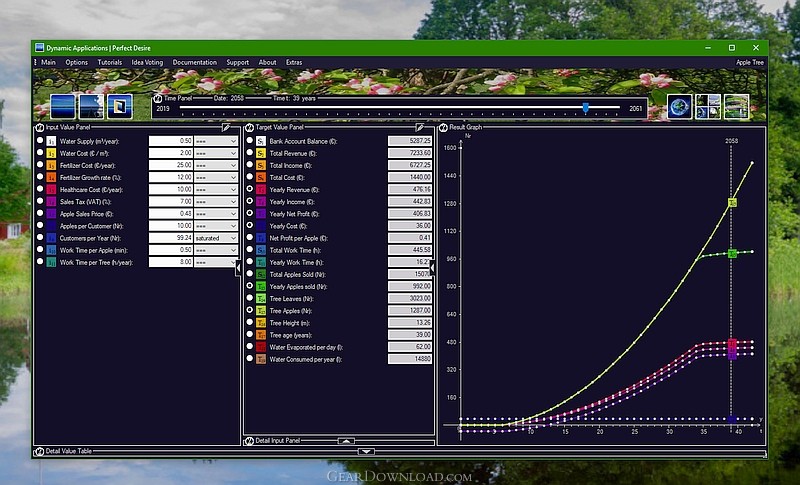The height and width of the screenshot is (485, 800).
Task: Click the Water Cost yellow variable icon
Action: pos(51,153)
